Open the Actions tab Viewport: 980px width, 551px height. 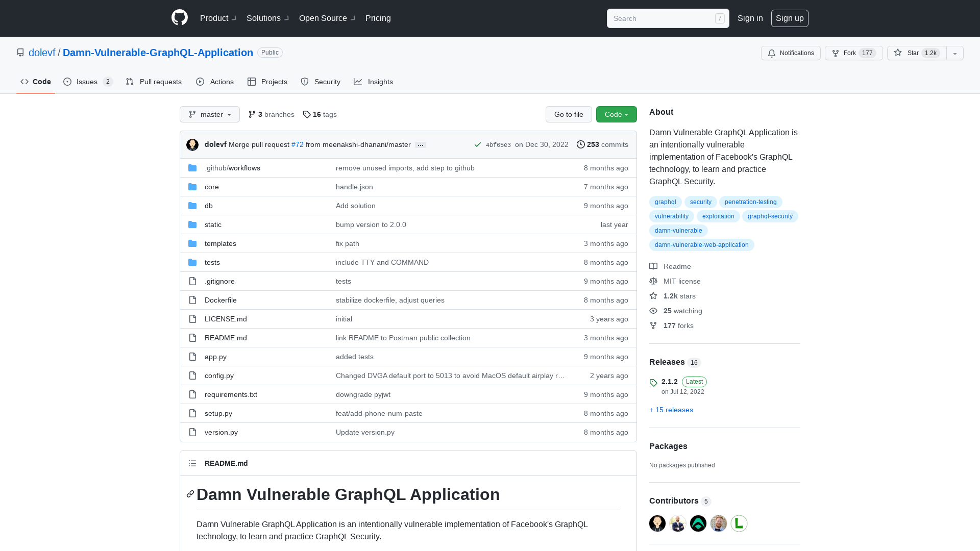click(x=215, y=82)
